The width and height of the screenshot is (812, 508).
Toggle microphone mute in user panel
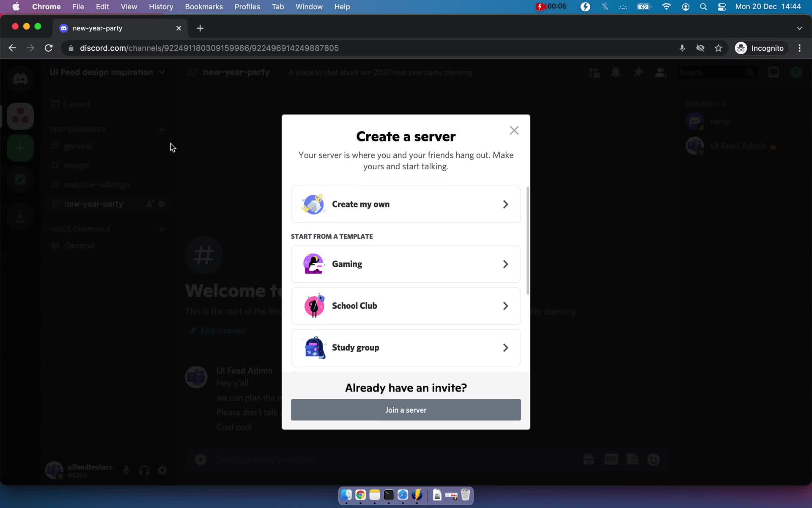[x=126, y=470]
